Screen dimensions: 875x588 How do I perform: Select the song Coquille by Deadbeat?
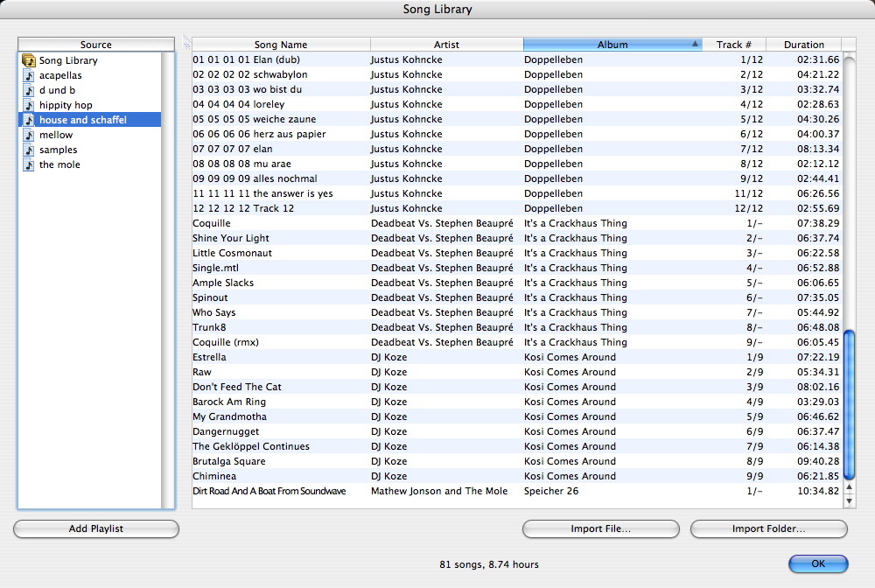point(350,223)
